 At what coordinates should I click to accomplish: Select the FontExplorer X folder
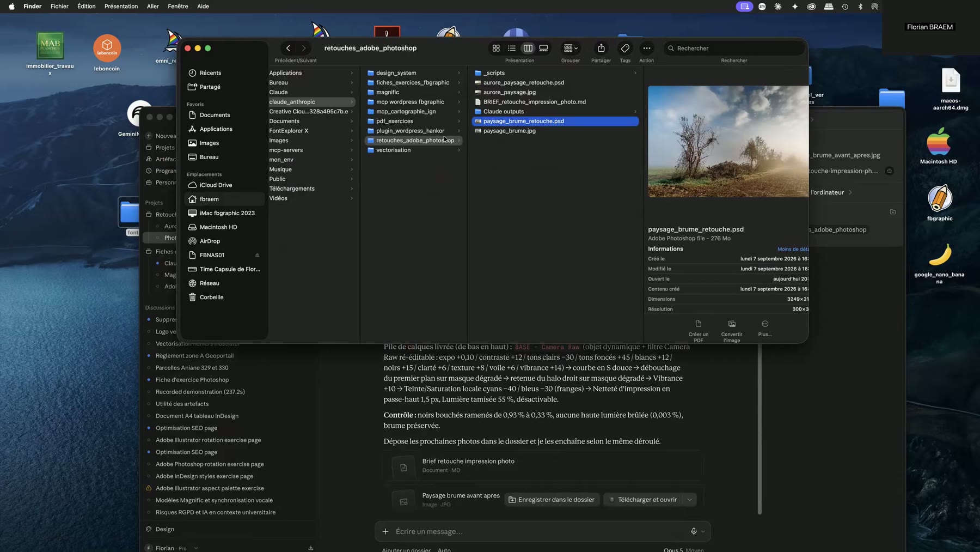click(311, 131)
